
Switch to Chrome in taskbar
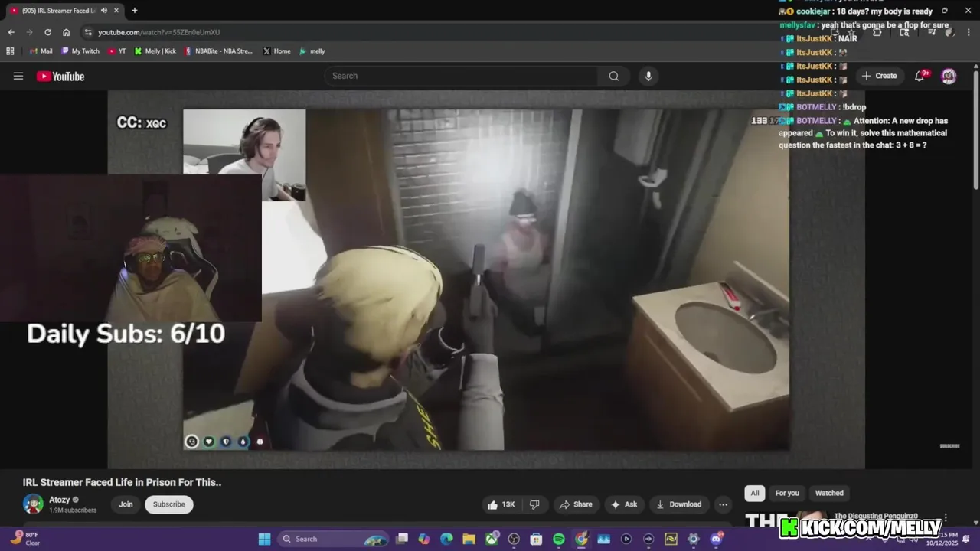581,539
